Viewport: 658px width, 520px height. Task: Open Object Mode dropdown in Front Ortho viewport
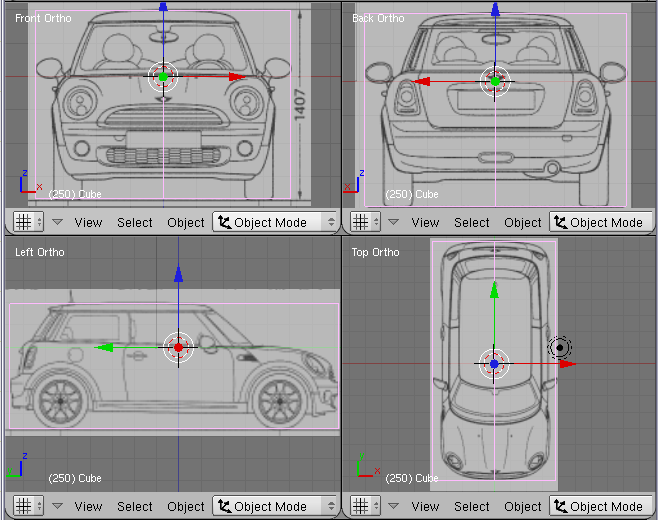point(275,222)
